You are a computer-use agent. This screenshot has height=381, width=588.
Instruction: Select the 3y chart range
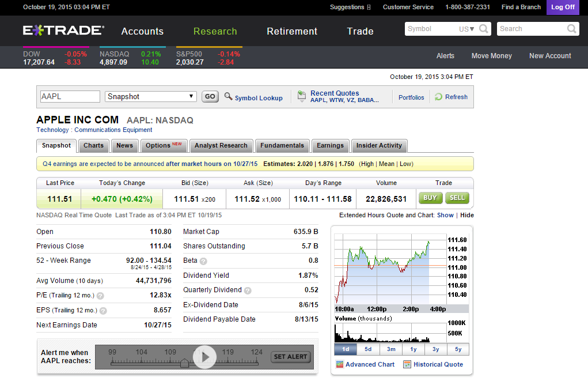(436, 349)
